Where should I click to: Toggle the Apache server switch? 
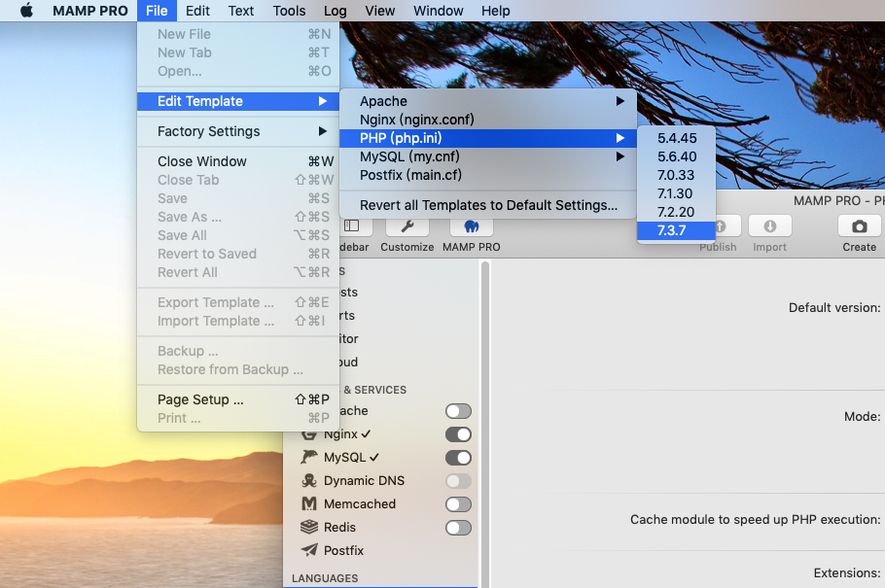point(458,411)
